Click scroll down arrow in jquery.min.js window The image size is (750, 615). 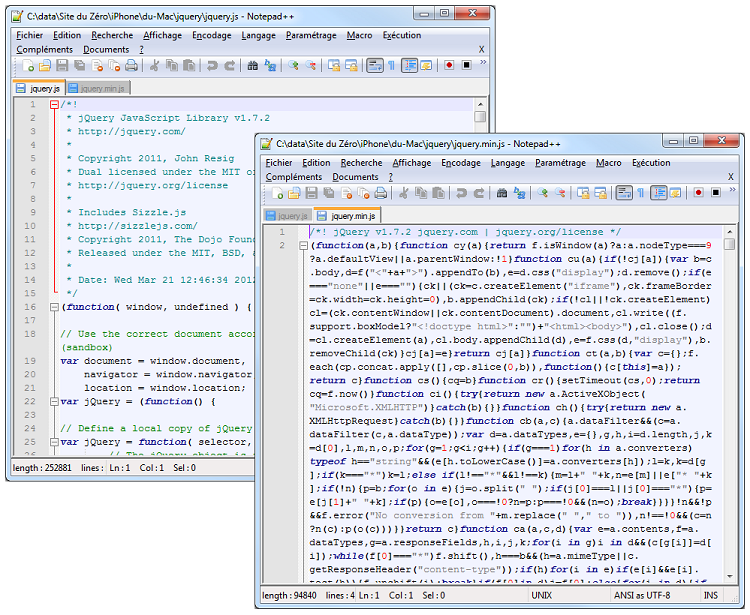729,576
